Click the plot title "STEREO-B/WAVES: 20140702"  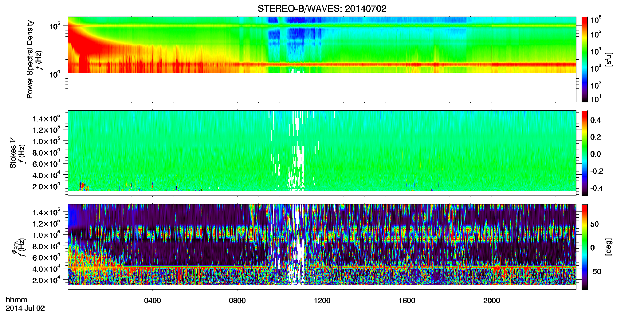(x=322, y=9)
